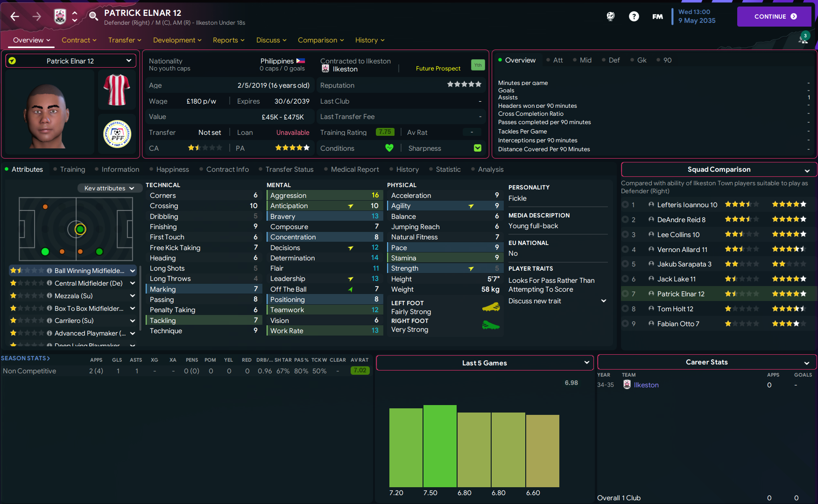
Task: Open the Patrick Elnar 12 player dropdown
Action: (x=71, y=61)
